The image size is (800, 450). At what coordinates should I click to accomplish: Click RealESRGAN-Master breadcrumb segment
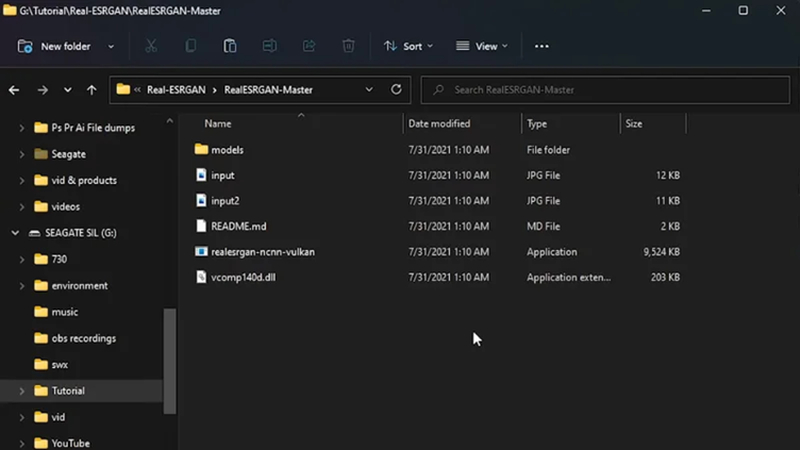pyautogui.click(x=268, y=90)
